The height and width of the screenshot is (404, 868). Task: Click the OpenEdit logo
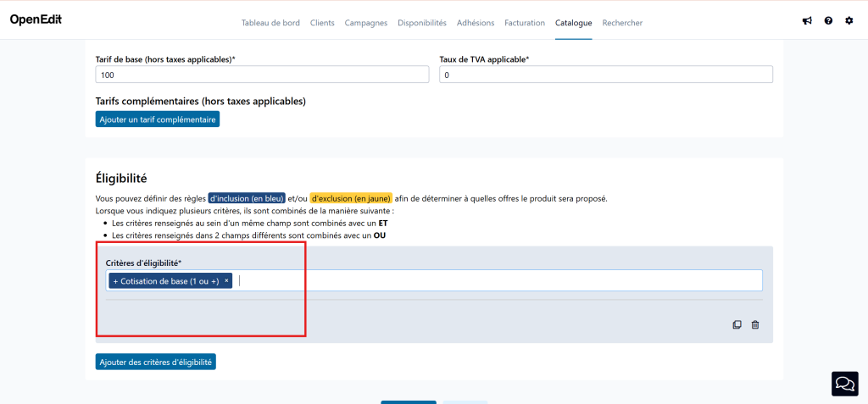(x=36, y=19)
